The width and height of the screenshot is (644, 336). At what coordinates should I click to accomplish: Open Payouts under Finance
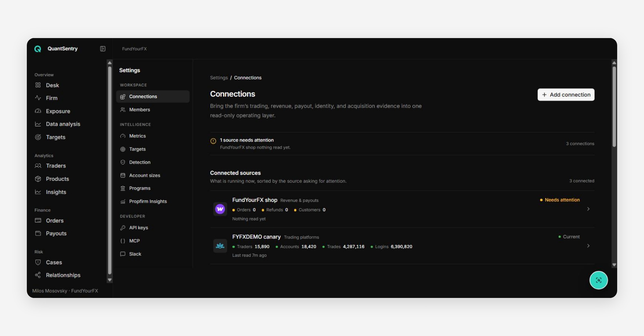56,233
